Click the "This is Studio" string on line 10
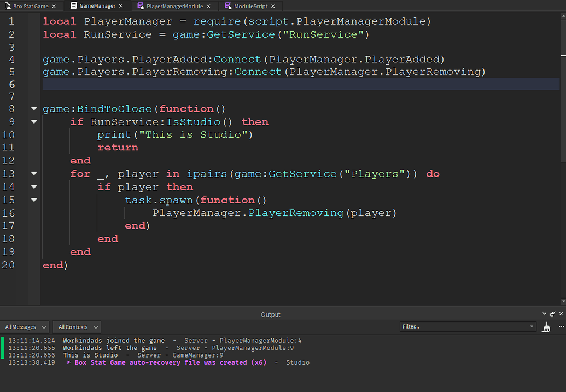This screenshot has width=566, height=392. 193,134
